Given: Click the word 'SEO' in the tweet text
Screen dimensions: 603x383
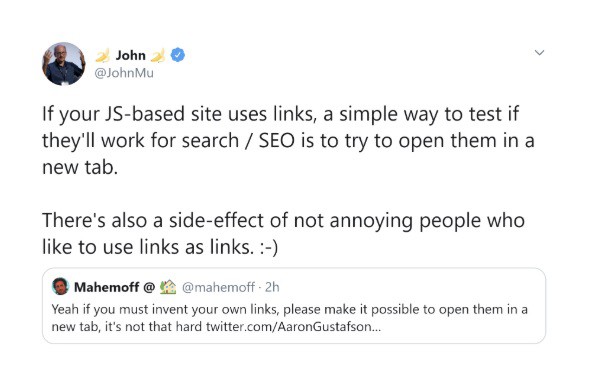Looking at the screenshot, I should [277, 140].
